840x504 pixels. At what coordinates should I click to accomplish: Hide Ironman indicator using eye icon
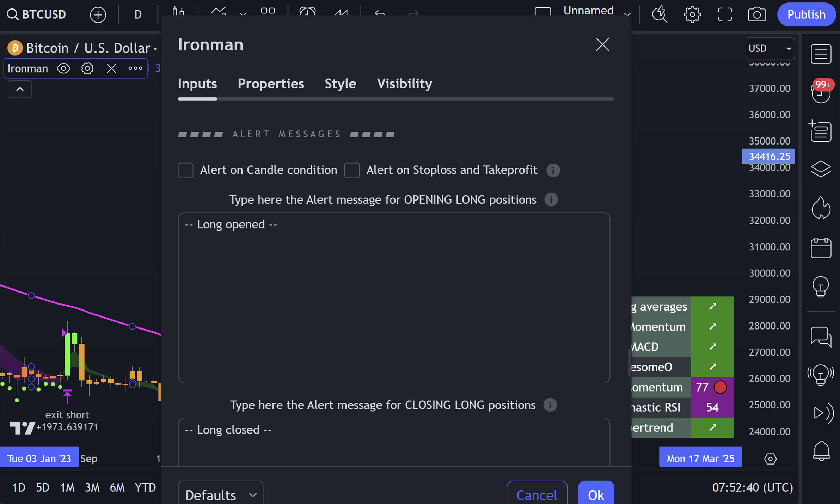[x=63, y=68]
